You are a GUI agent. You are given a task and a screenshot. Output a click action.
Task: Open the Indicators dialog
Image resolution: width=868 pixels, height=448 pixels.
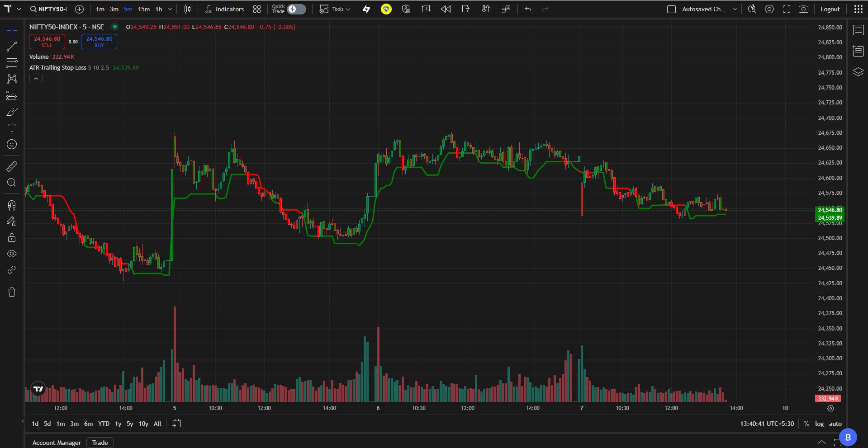224,9
